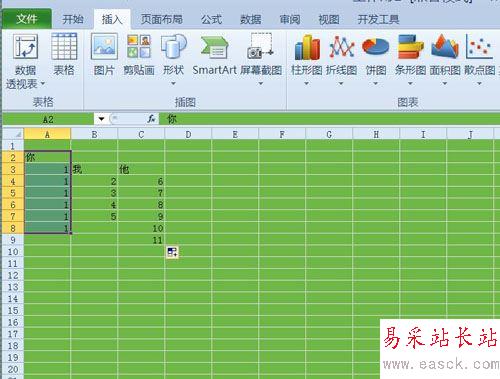Expand the 折线图 dropdown arrow
Image resolution: width=500 pixels, height=379 pixels.
(x=341, y=83)
